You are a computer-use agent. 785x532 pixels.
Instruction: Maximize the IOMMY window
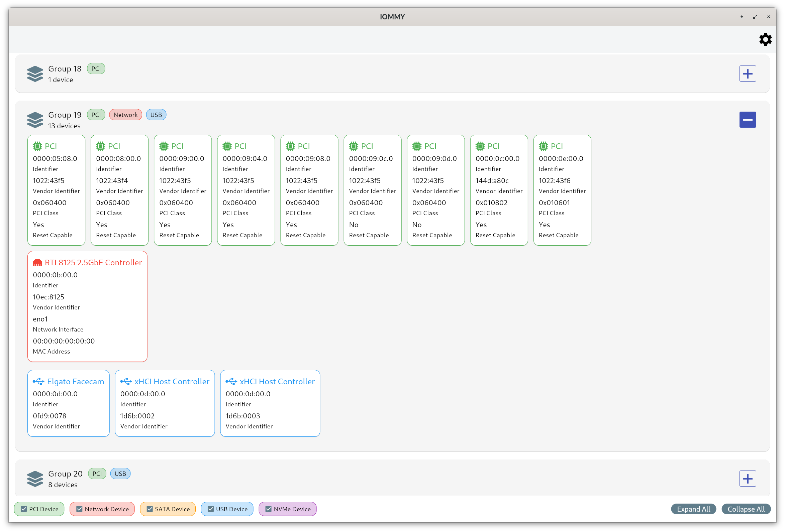click(x=755, y=16)
